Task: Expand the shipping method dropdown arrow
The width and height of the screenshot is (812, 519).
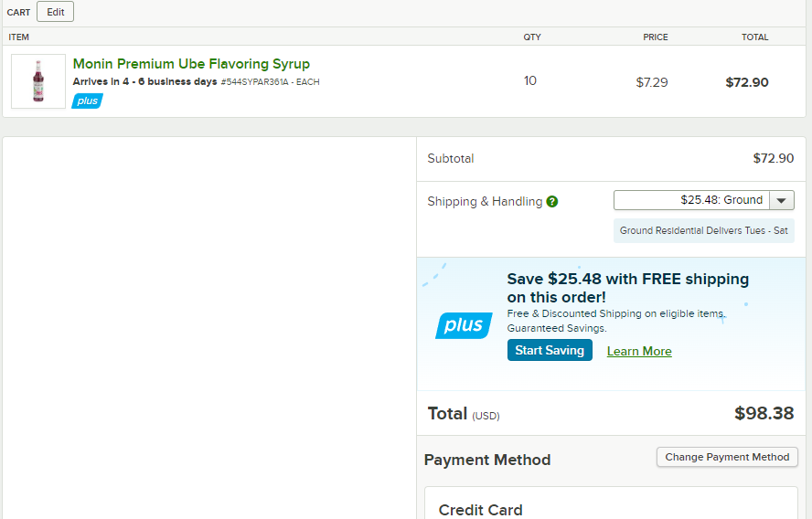Action: click(782, 200)
